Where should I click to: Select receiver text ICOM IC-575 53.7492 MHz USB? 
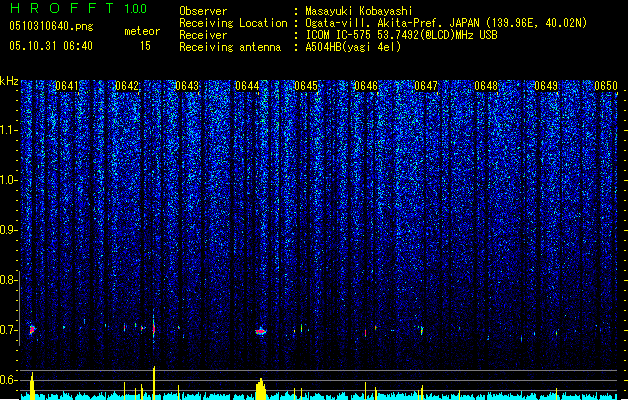(x=401, y=35)
